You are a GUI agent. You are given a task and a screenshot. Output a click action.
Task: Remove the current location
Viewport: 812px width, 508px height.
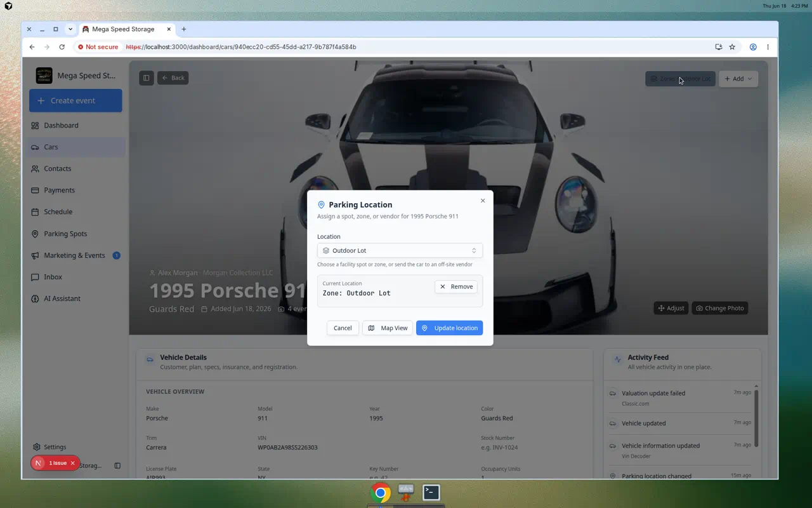pos(456,286)
